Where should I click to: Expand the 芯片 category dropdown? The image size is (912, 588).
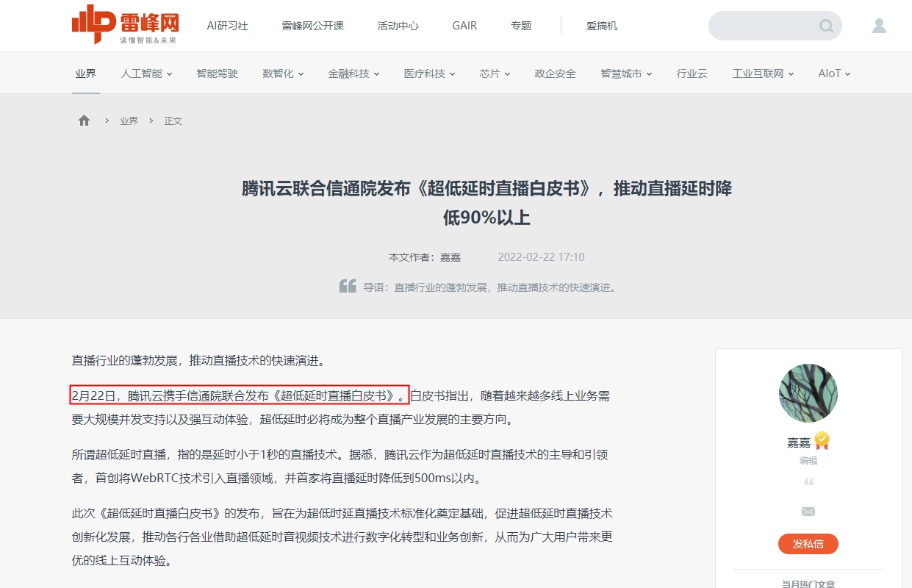tap(495, 73)
